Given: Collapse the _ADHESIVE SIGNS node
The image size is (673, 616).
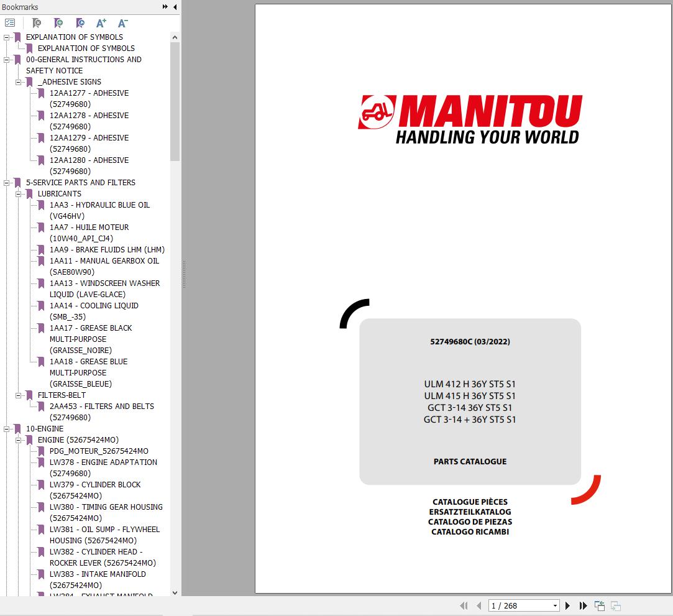Looking at the screenshot, I should click(19, 82).
